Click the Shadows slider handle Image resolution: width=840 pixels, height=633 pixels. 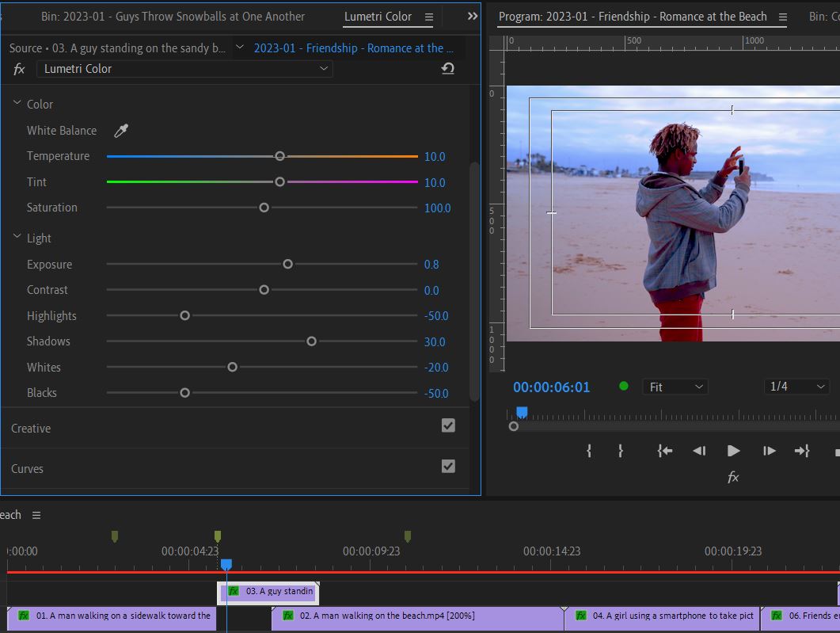(x=311, y=341)
